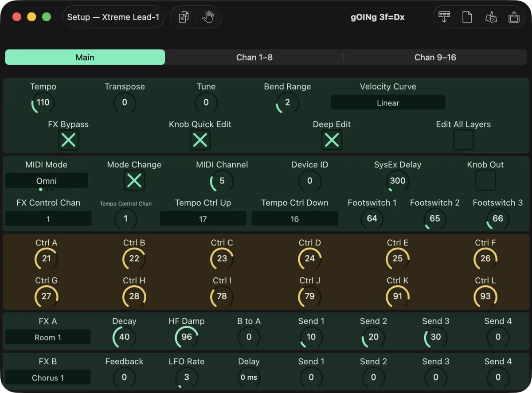This screenshot has height=393, width=532.
Task: Click the copy documents toolbar icon
Action: (x=184, y=17)
